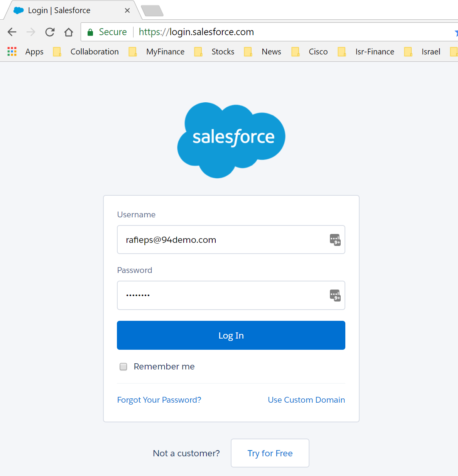Click the Try for Free button

point(270,453)
